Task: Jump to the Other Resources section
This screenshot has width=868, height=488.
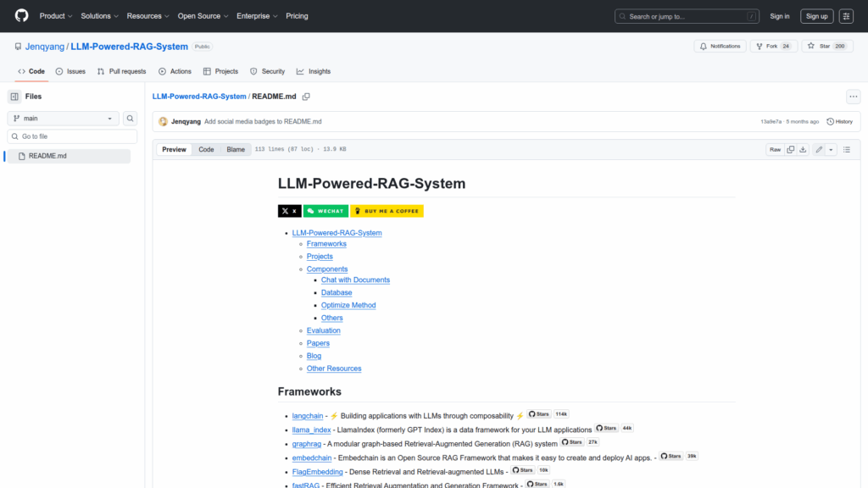Action: [x=334, y=369]
